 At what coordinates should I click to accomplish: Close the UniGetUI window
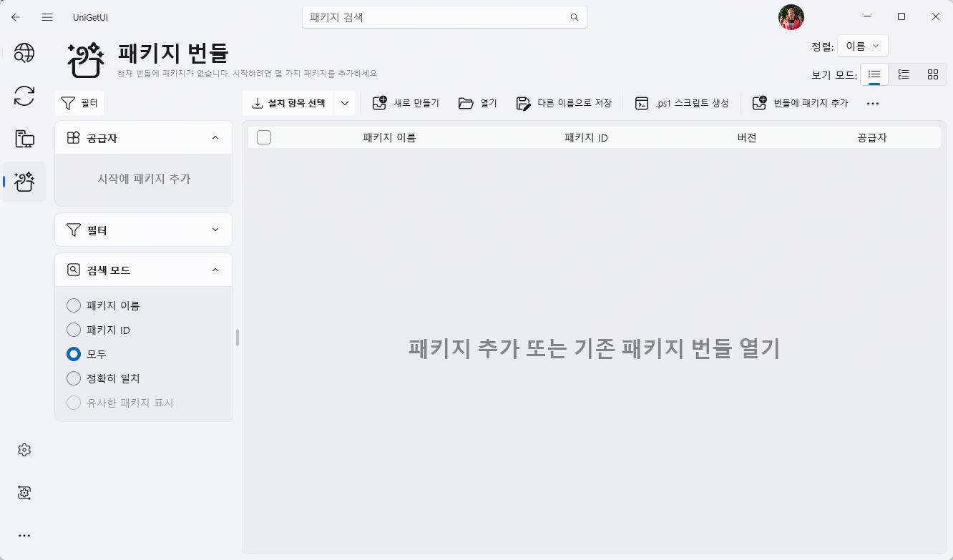coord(936,16)
